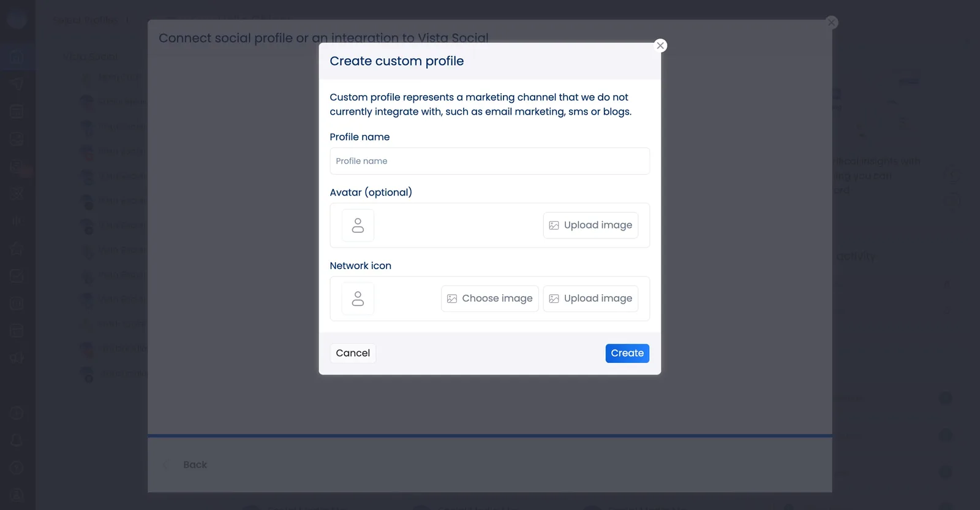Image resolution: width=980 pixels, height=510 pixels.
Task: Click the help circle icon in sidebar
Action: click(x=17, y=468)
